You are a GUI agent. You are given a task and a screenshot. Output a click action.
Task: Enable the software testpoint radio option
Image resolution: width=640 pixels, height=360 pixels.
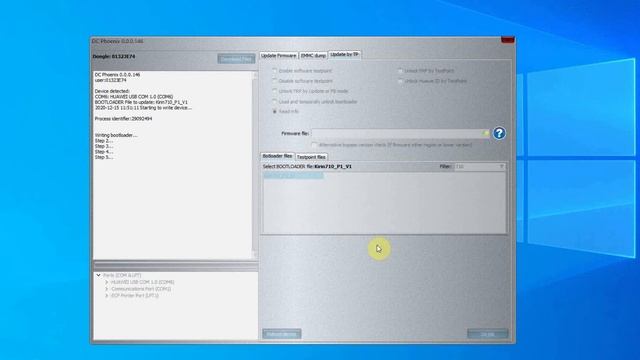point(275,71)
